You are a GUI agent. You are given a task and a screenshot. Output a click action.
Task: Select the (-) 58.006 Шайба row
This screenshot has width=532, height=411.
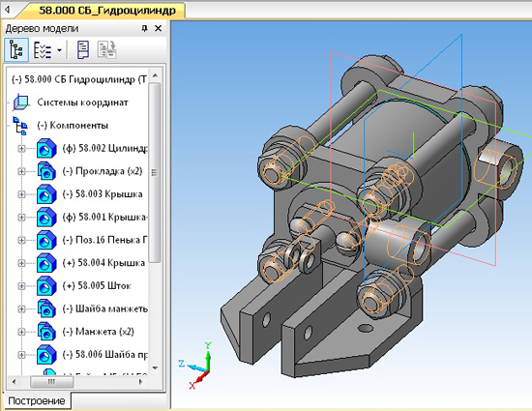coord(104,355)
